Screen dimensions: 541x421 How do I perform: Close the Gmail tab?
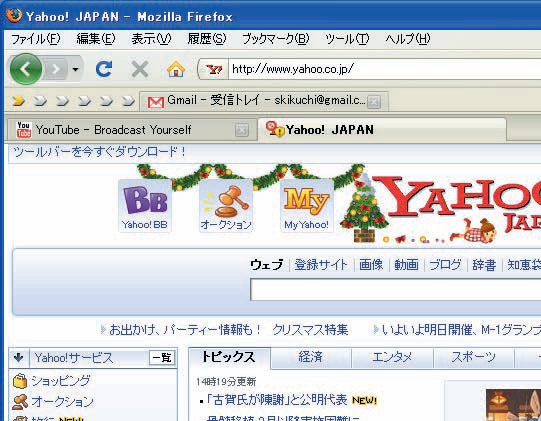374,102
